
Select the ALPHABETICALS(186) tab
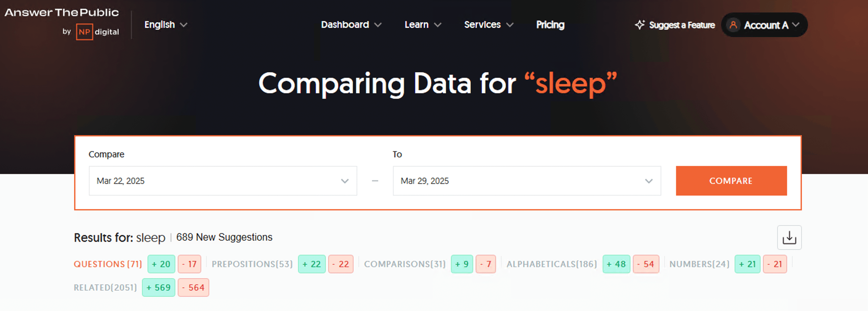552,264
